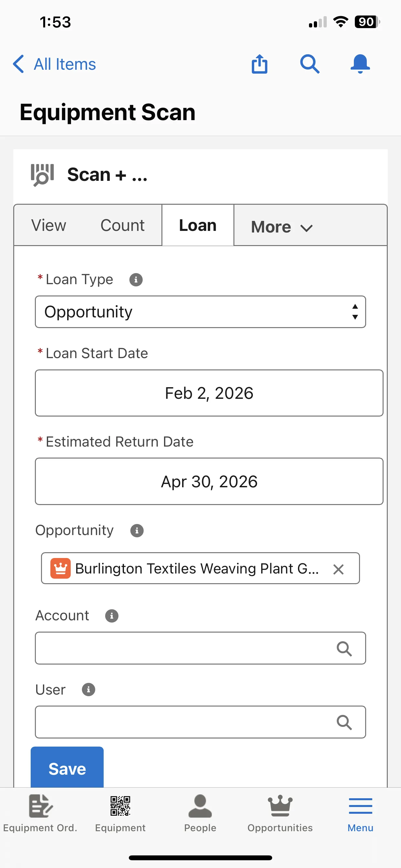Open notifications bell
Viewport: 401px width, 868px height.
point(360,64)
